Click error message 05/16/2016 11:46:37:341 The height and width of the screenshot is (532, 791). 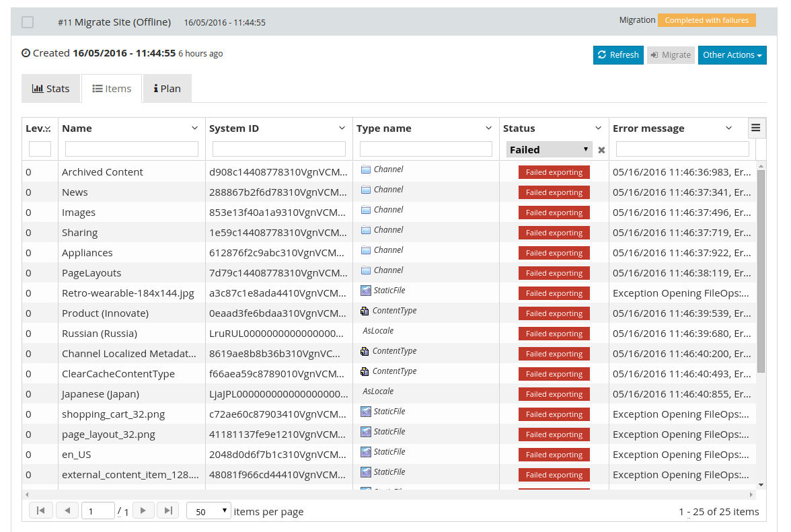pyautogui.click(x=681, y=192)
